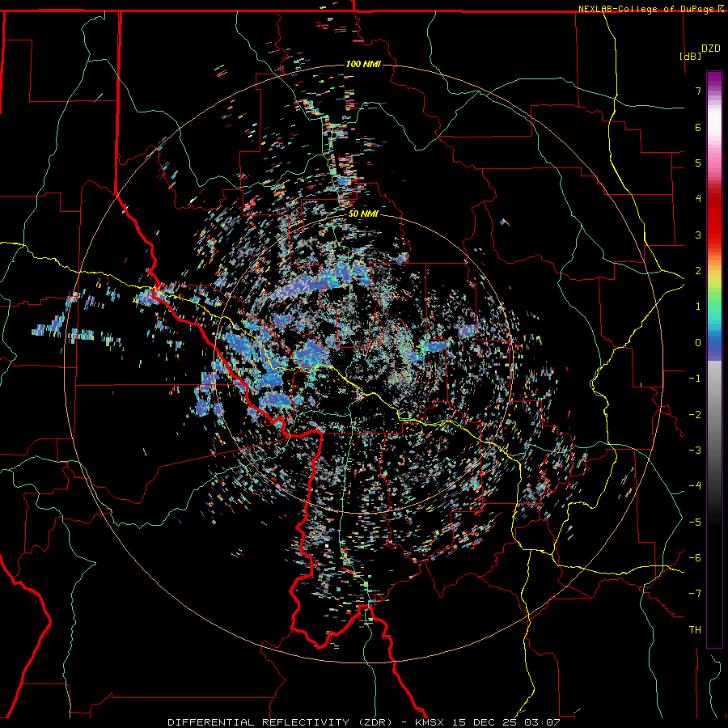Click the DZD legend title
The image size is (728, 728).
711,49
